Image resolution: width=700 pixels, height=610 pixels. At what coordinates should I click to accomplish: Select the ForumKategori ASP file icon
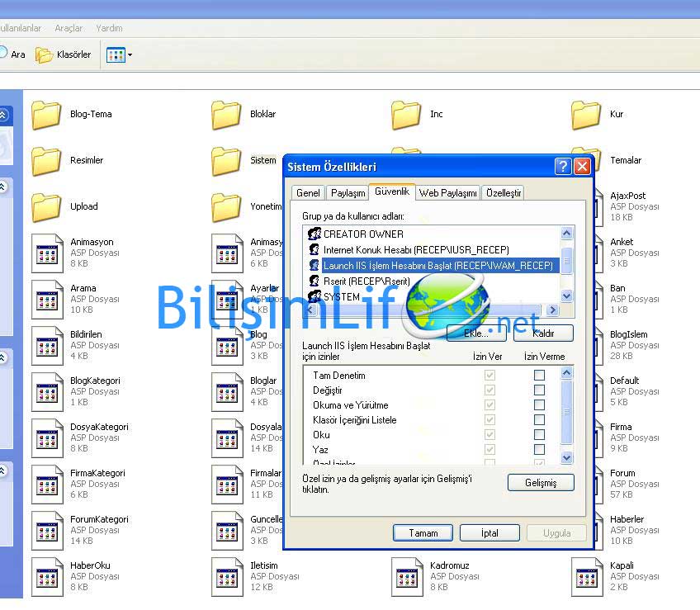47,531
